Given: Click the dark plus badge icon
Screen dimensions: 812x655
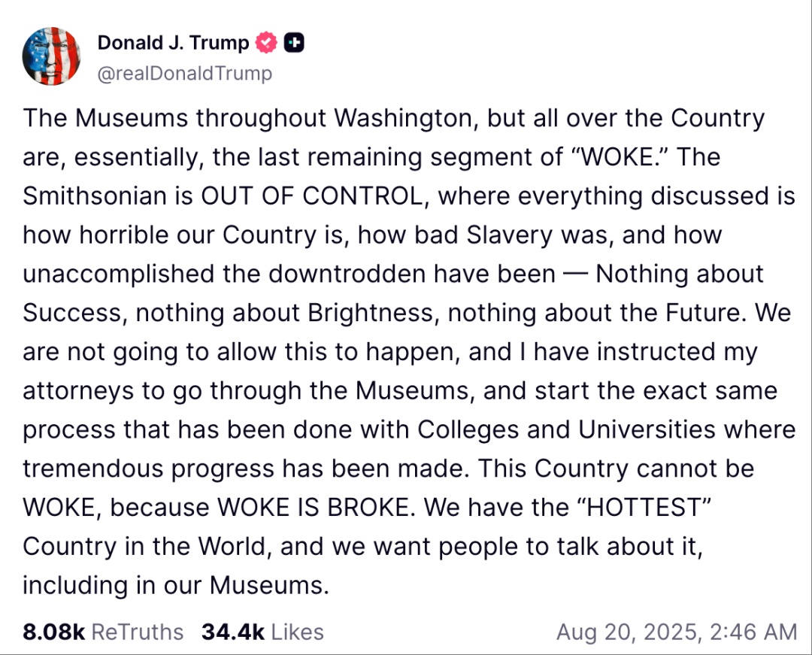Looking at the screenshot, I should pyautogui.click(x=295, y=44).
